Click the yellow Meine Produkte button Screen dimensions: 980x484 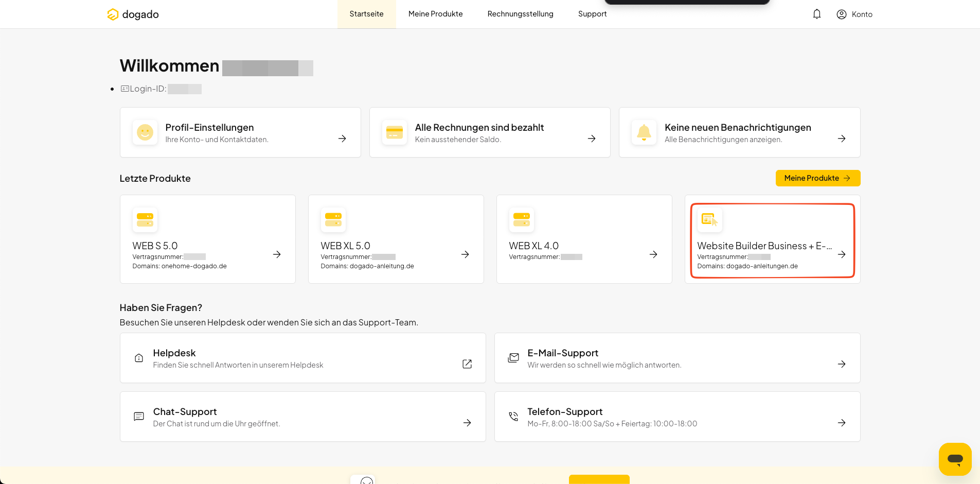pyautogui.click(x=818, y=178)
